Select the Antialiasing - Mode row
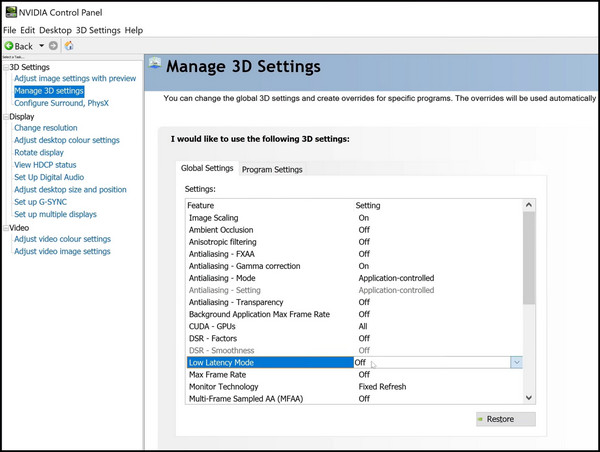Image resolution: width=600 pixels, height=452 pixels. coord(354,278)
